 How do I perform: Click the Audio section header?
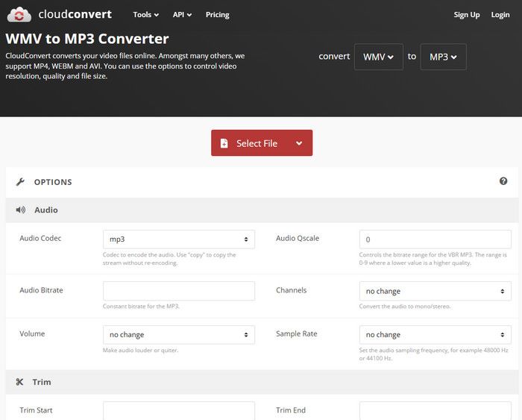(x=262, y=210)
